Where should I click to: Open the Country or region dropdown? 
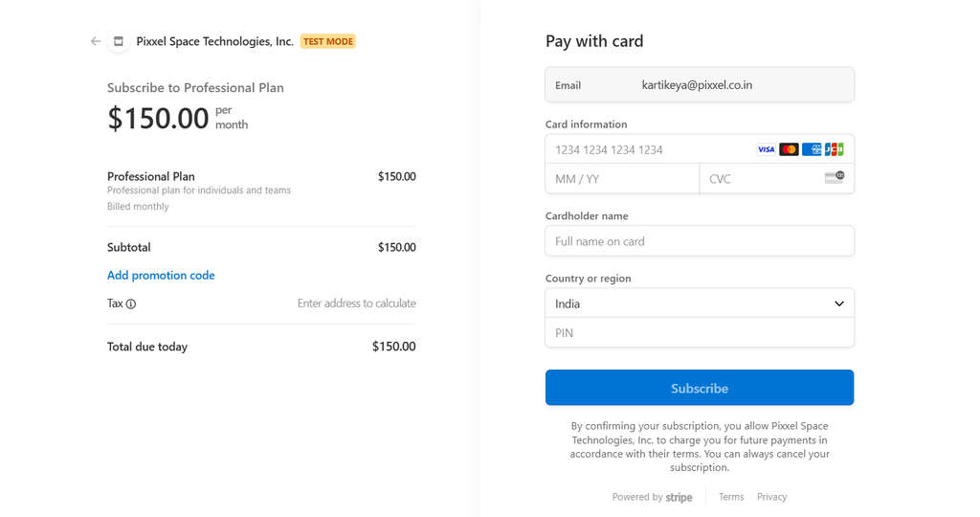[x=700, y=303]
